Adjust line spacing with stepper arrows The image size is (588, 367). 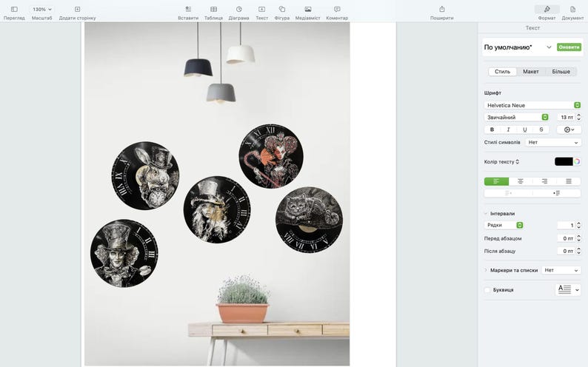coord(578,225)
